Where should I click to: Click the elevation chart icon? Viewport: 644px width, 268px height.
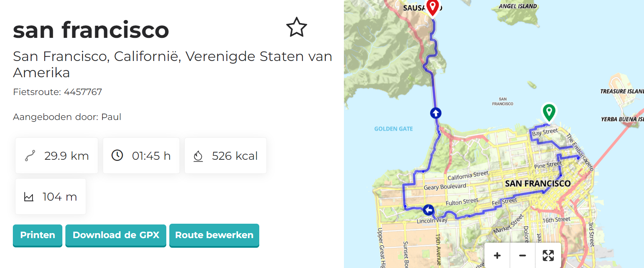click(x=29, y=197)
